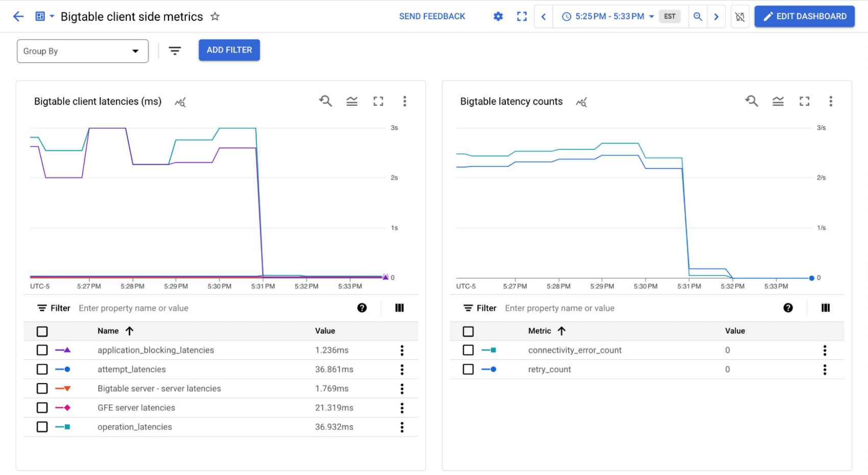
Task: Expand Bigtable client latencies chart to full screen
Action: point(378,101)
